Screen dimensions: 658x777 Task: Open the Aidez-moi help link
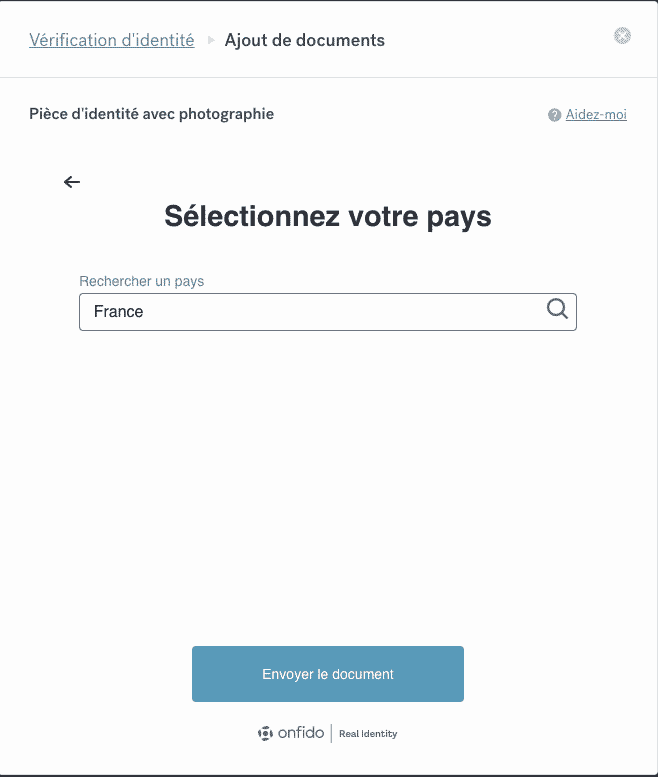596,114
